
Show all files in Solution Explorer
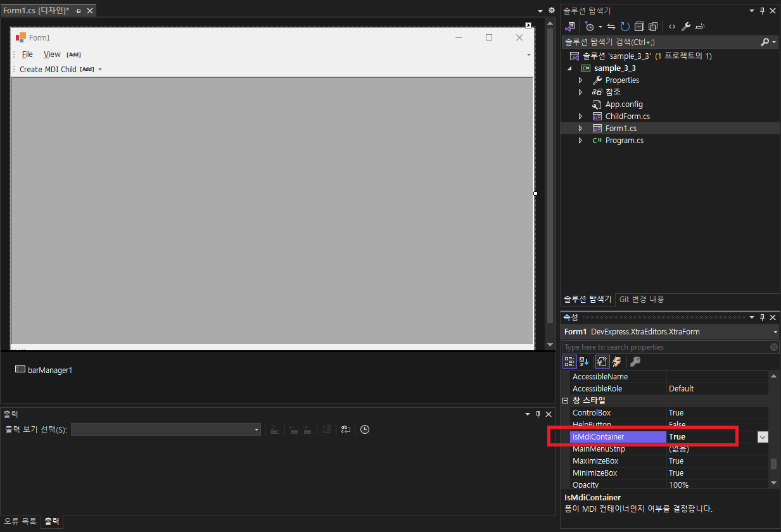click(x=653, y=27)
